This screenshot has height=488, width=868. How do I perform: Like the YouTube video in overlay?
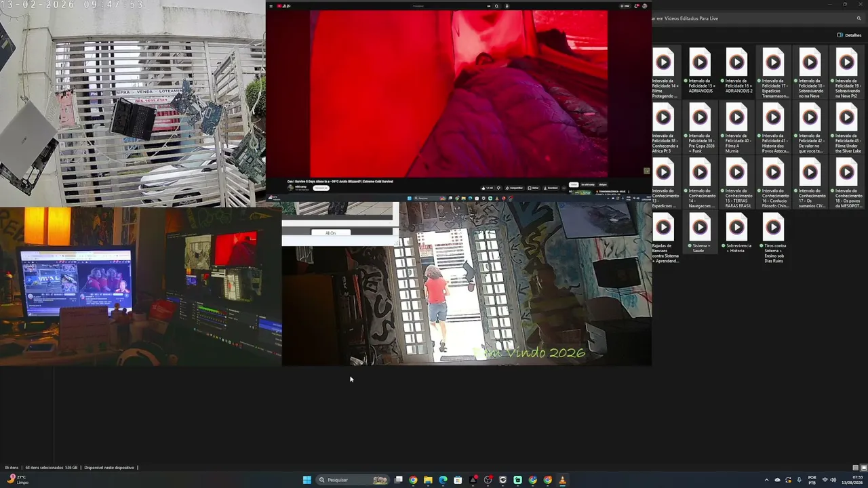(x=488, y=188)
